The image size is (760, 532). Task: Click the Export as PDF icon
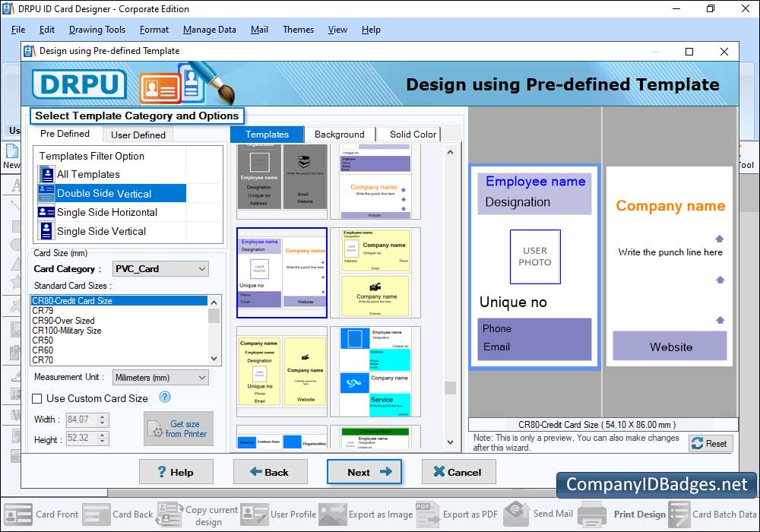(x=427, y=515)
